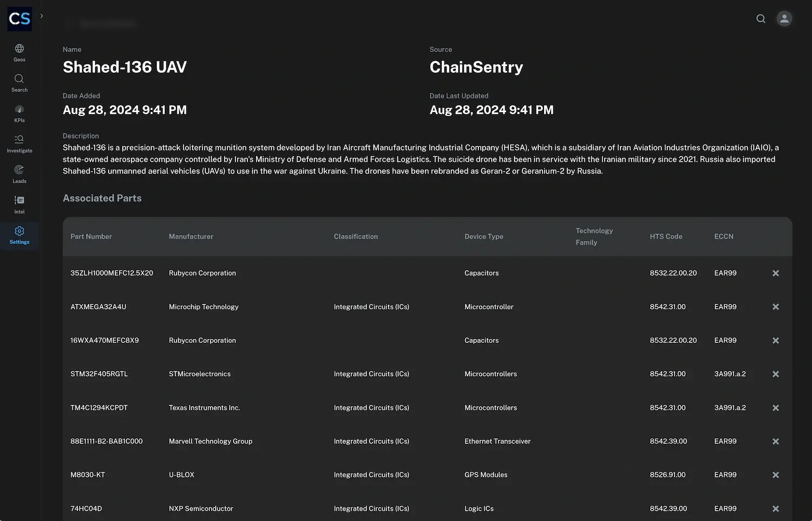Open the Geos globe section
This screenshot has width=812, height=521.
tap(19, 53)
